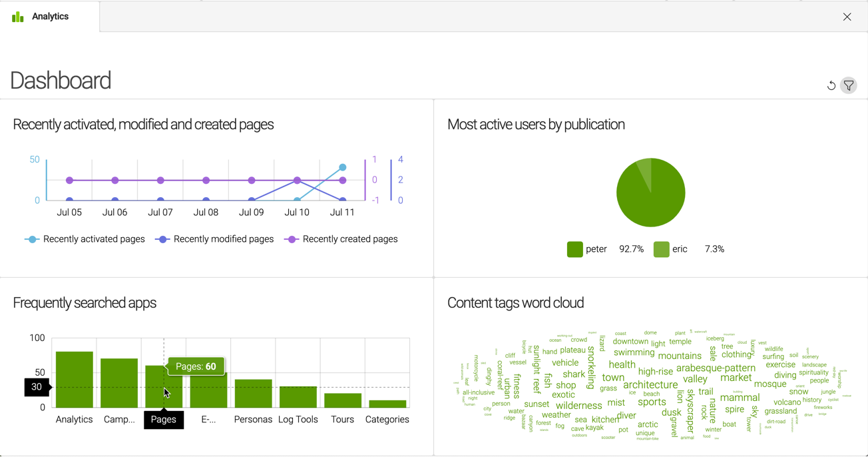
Task: Click the mammal tag in the word cloud
Action: [x=741, y=398]
